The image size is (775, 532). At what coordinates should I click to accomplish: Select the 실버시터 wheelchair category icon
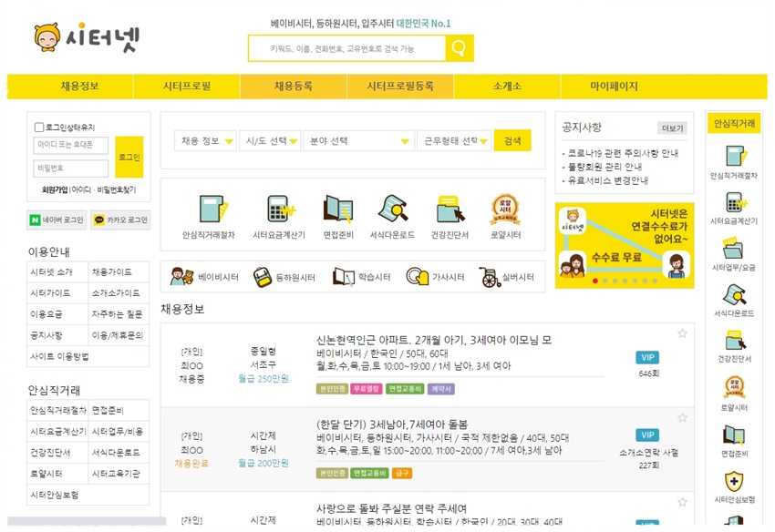[x=490, y=277]
